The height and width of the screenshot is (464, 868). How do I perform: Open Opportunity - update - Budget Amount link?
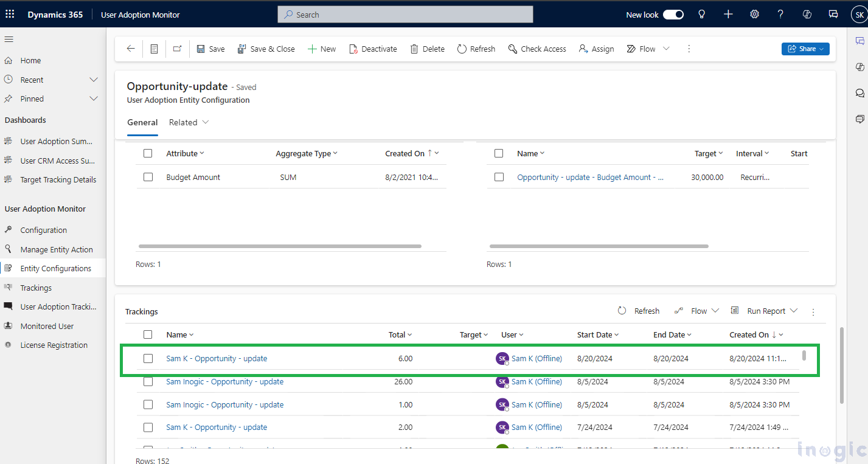(590, 177)
